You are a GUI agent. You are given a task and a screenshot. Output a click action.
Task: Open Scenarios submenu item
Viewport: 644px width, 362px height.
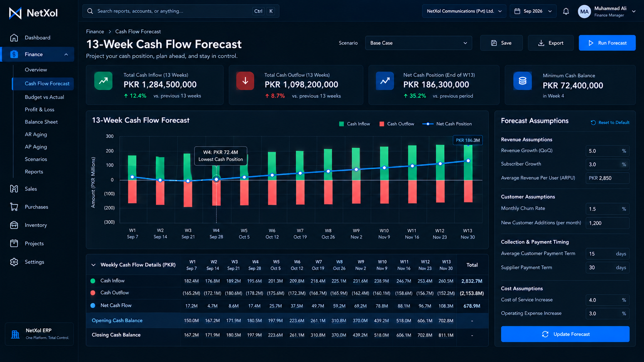[36, 159]
